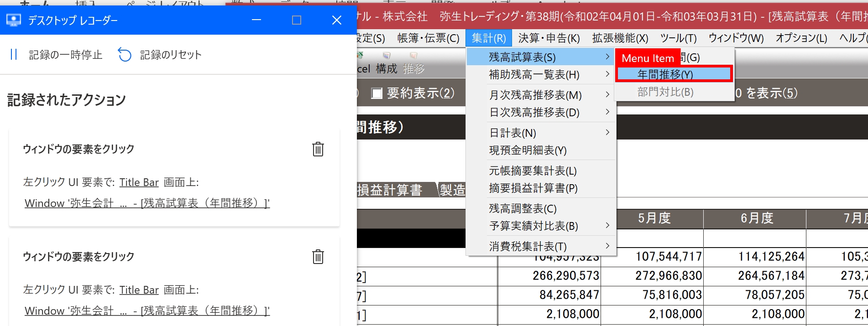Click the 5月度 column header
Viewport: 868px width, 326px height.
tap(654, 218)
